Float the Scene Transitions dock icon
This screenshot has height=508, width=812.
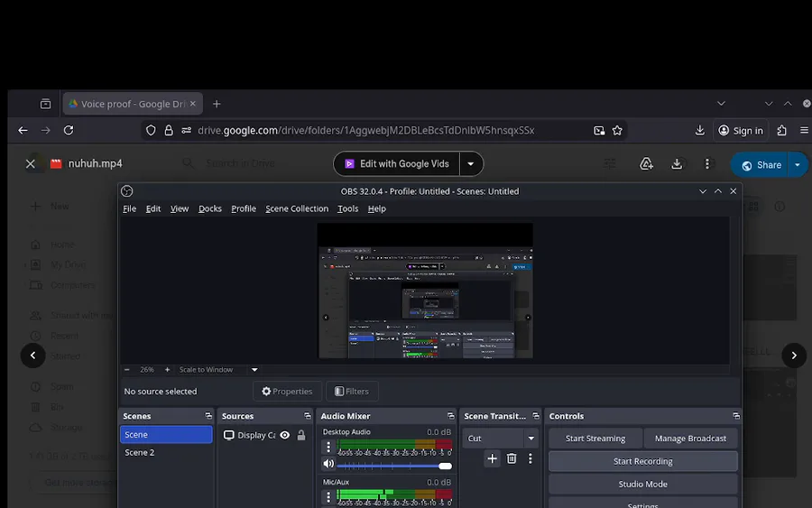(x=535, y=416)
